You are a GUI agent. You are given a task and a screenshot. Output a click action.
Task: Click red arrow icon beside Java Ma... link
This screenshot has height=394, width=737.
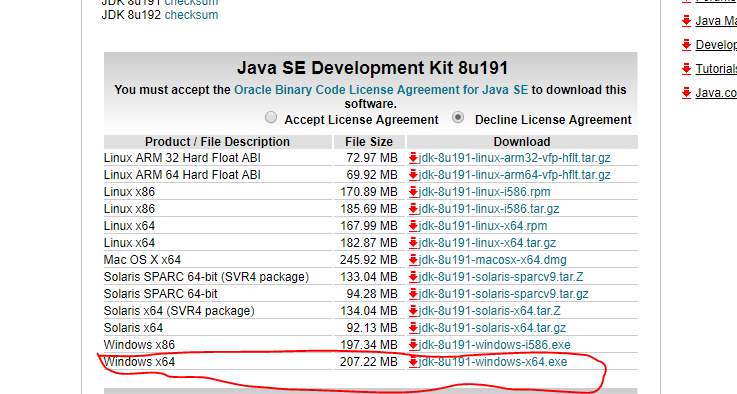(686, 21)
